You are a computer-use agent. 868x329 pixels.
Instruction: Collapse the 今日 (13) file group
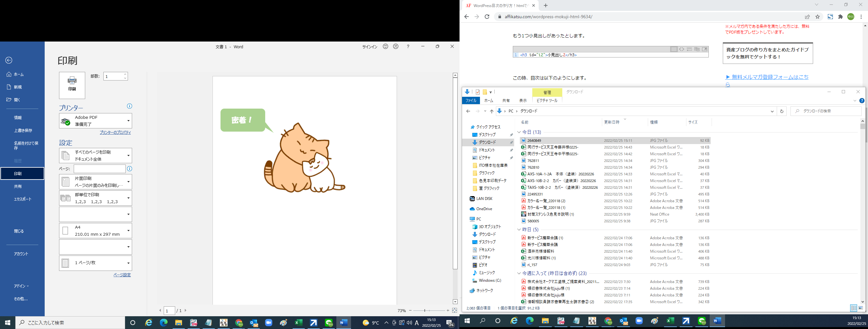pyautogui.click(x=519, y=132)
